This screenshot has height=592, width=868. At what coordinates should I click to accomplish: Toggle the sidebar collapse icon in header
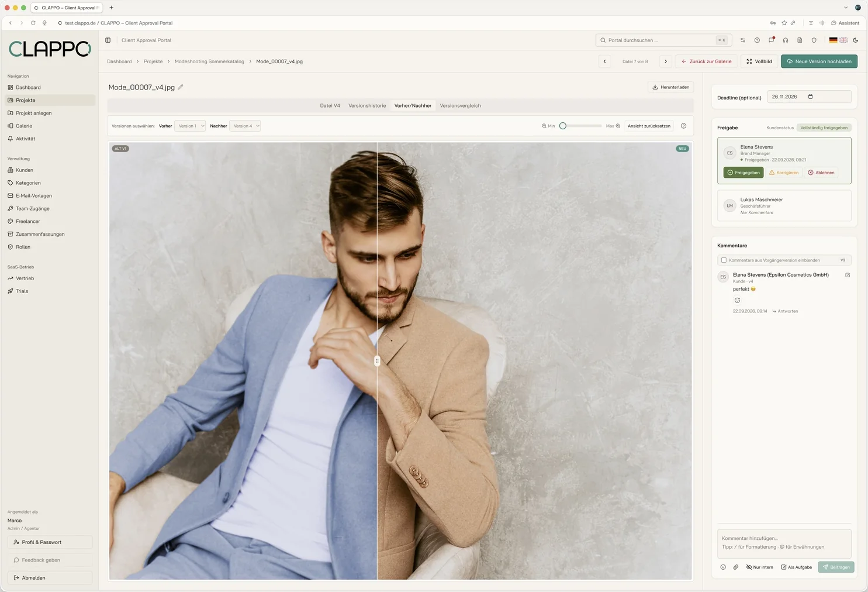tap(108, 40)
